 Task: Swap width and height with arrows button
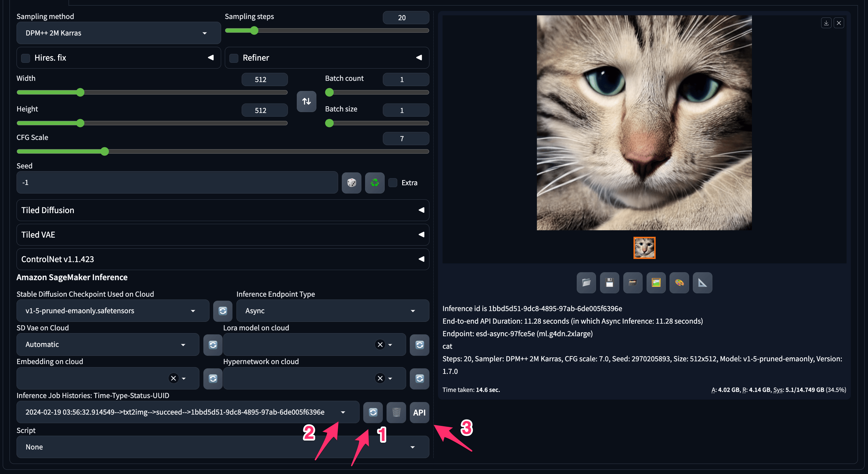click(x=306, y=101)
